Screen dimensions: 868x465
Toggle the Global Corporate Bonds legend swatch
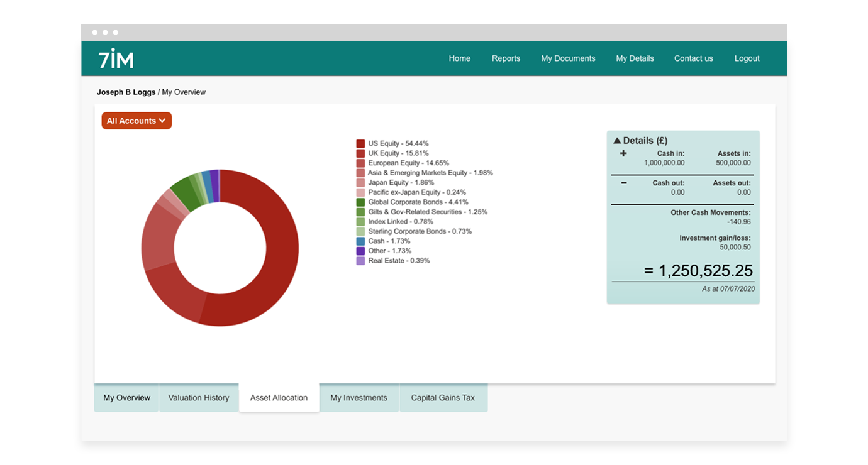[360, 202]
